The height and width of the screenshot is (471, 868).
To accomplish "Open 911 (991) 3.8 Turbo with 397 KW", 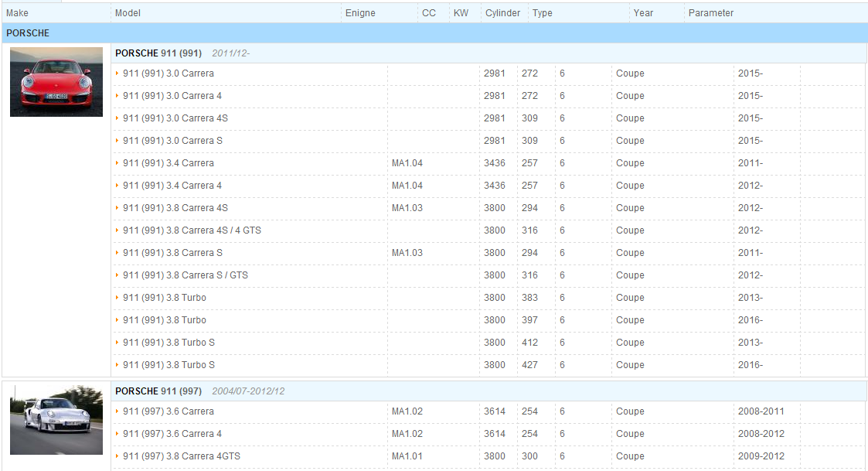I will click(165, 320).
